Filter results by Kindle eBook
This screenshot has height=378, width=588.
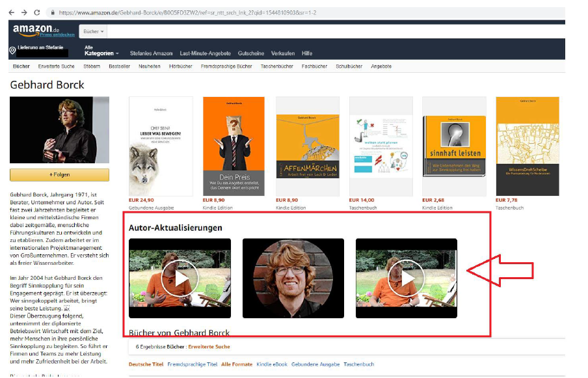tap(272, 364)
